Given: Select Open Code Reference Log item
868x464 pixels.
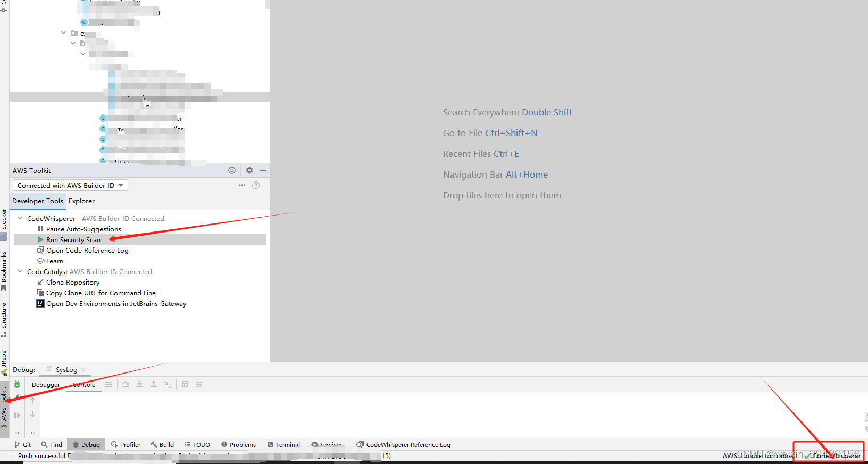Looking at the screenshot, I should point(87,251).
